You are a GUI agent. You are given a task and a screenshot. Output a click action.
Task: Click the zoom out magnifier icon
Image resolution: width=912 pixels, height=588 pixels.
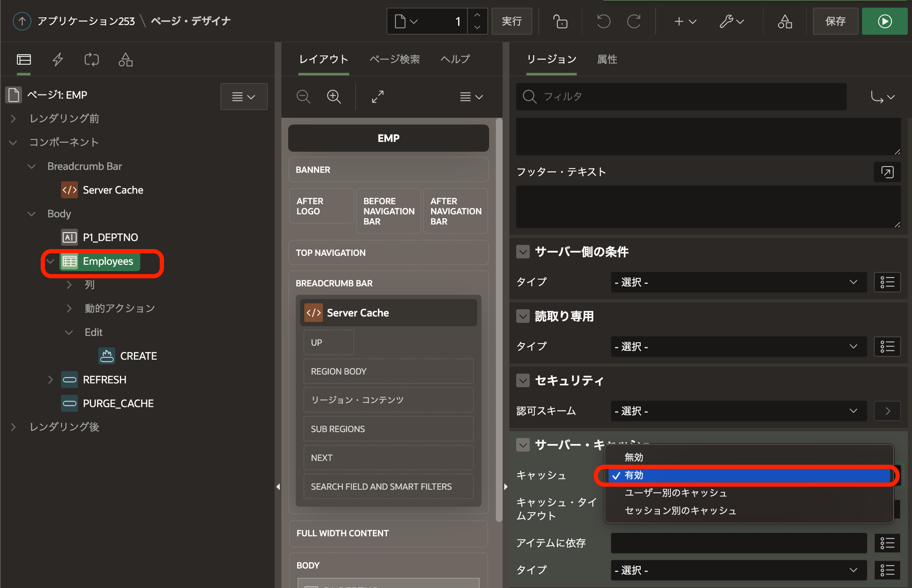click(303, 97)
